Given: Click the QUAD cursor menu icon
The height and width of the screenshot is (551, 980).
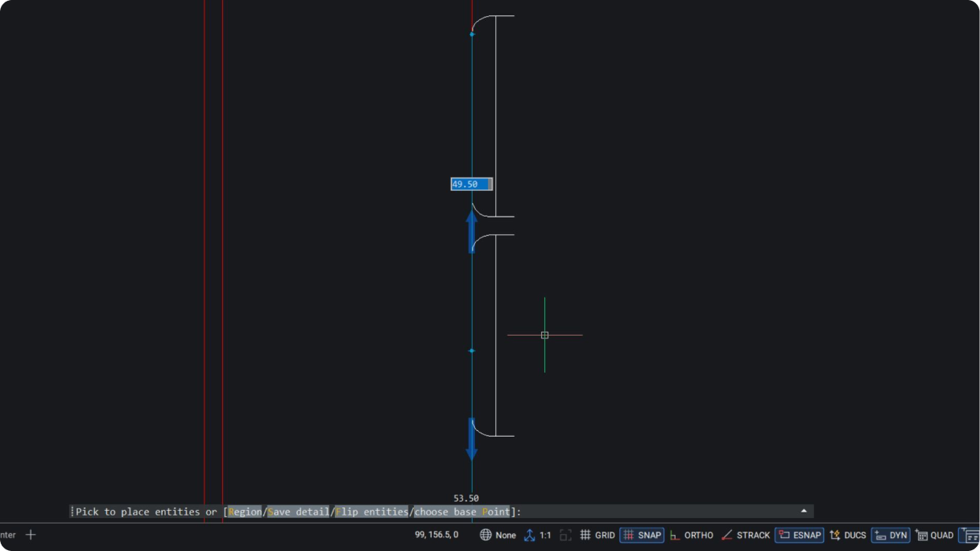Looking at the screenshot, I should [921, 535].
